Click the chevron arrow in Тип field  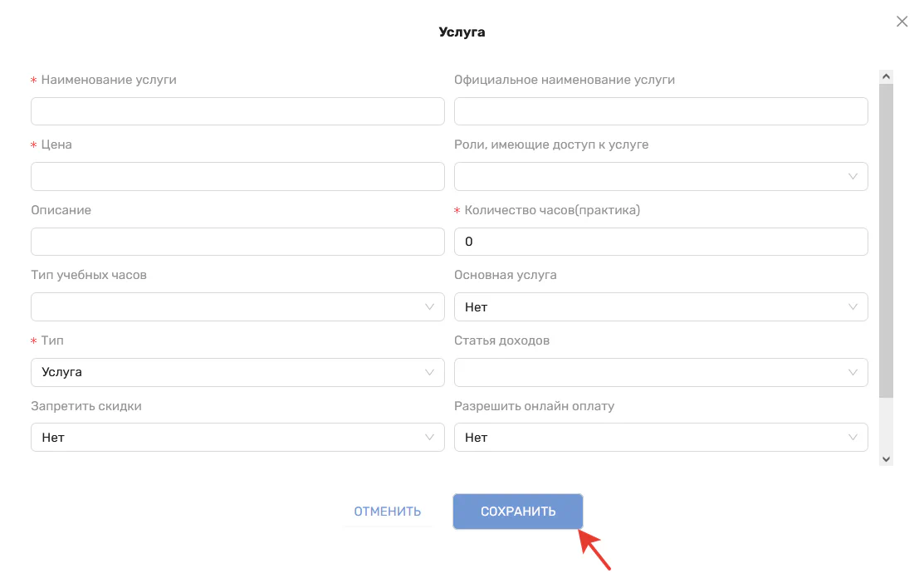click(x=429, y=372)
